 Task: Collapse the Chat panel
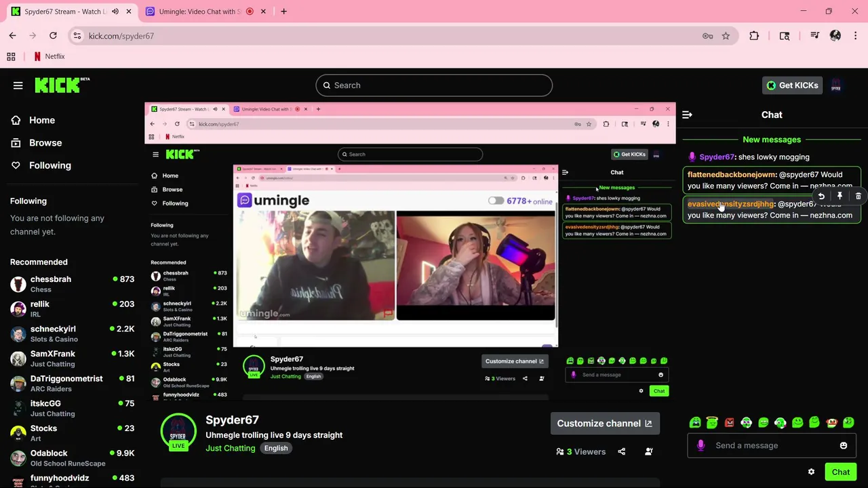687,115
